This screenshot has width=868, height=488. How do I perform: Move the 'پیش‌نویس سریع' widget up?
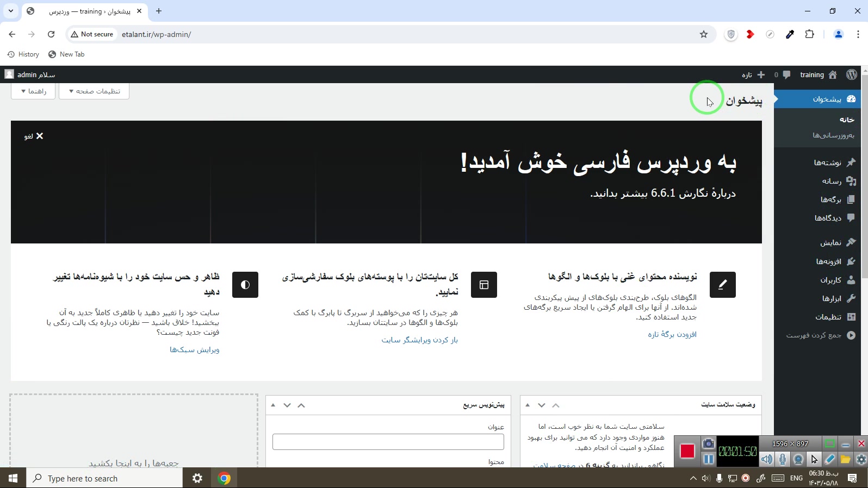tap(301, 405)
